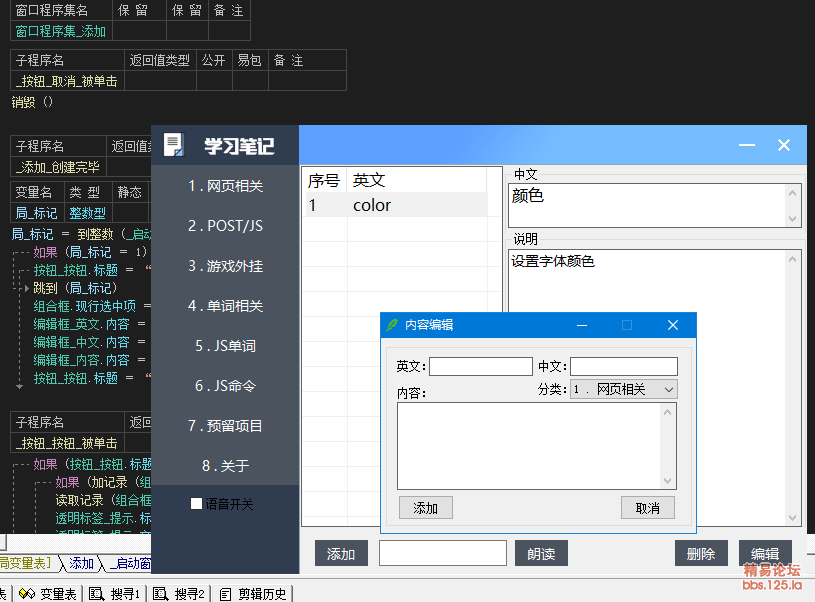Select sidebar item 1.网页相关
815x602 pixels.
click(225, 186)
